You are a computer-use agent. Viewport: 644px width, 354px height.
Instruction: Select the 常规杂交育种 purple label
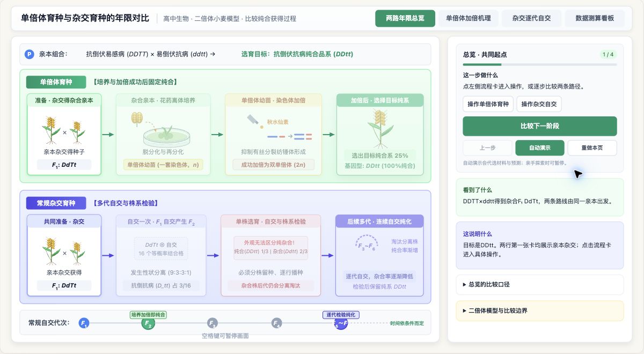(56, 203)
